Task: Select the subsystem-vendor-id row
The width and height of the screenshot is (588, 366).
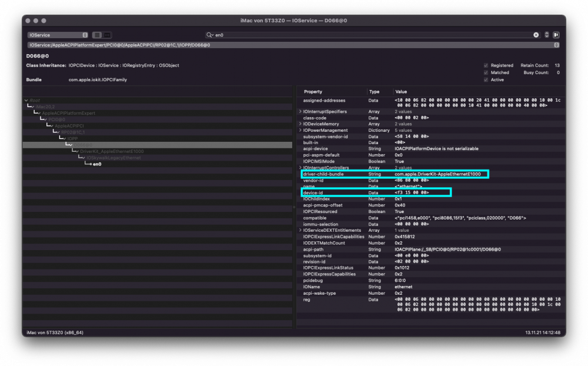Action: coord(431,137)
